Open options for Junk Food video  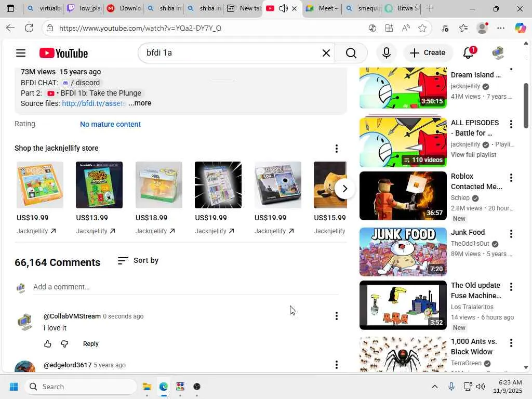point(511,233)
